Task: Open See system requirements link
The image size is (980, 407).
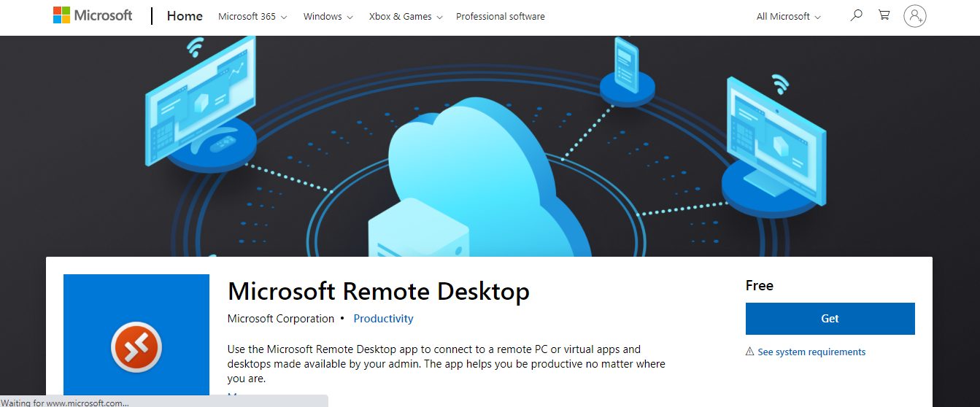Action: point(811,352)
